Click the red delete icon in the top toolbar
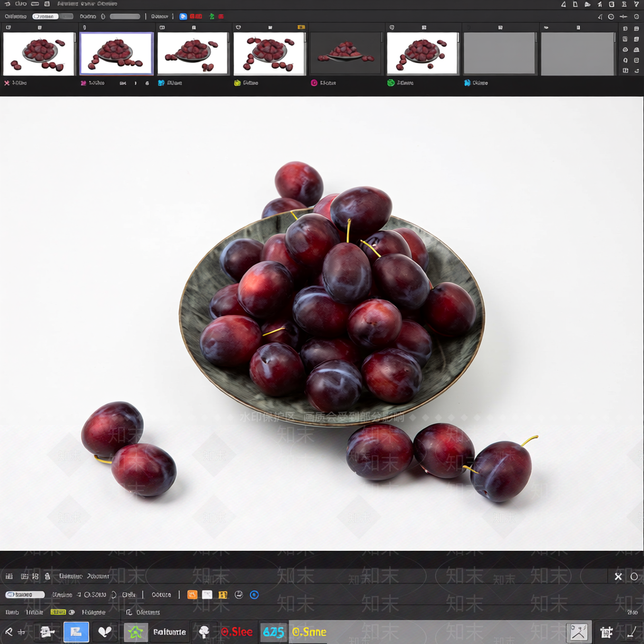 tap(220, 17)
